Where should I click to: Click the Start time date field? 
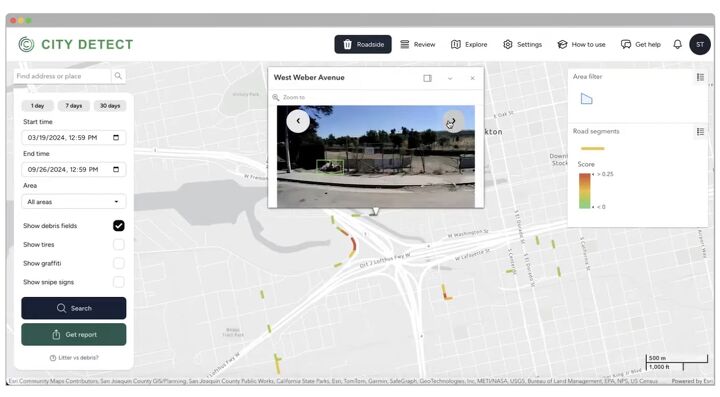point(73,138)
